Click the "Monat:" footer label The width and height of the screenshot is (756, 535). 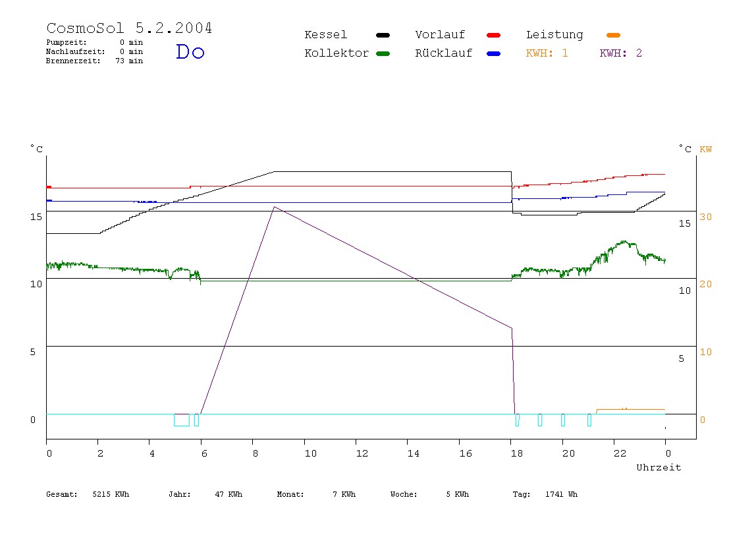pyautogui.click(x=290, y=494)
